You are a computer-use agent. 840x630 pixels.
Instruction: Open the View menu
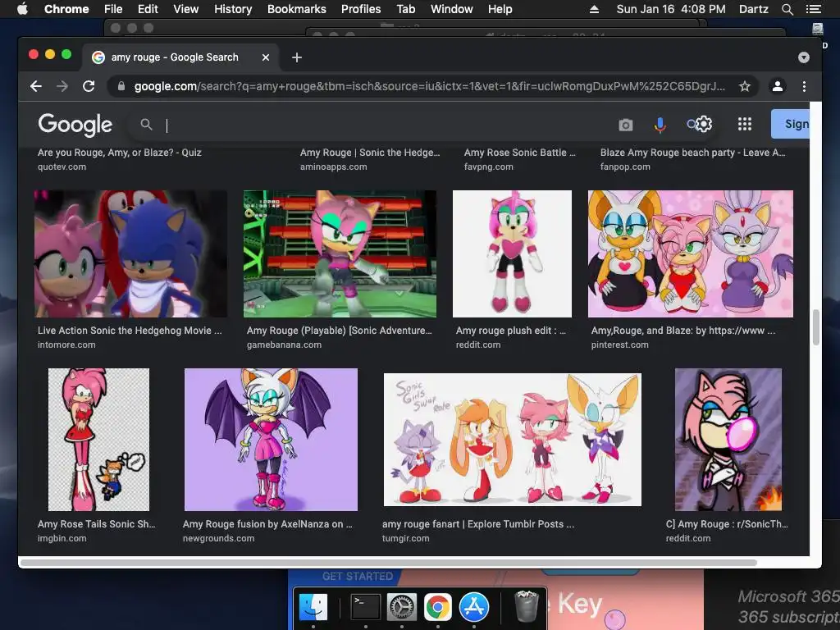coord(185,9)
